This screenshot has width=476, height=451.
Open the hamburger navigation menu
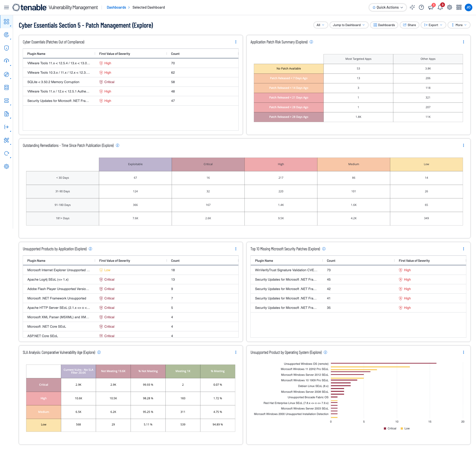point(7,7)
